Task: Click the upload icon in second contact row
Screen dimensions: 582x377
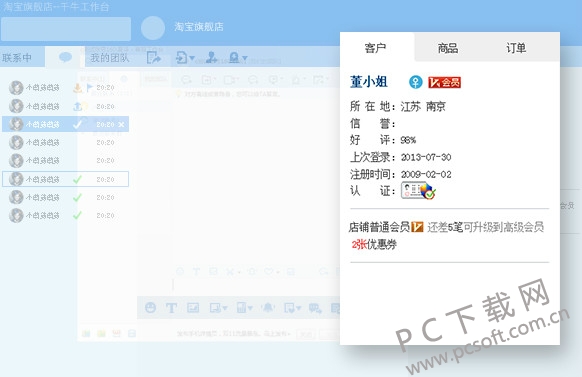Action: pos(77,106)
